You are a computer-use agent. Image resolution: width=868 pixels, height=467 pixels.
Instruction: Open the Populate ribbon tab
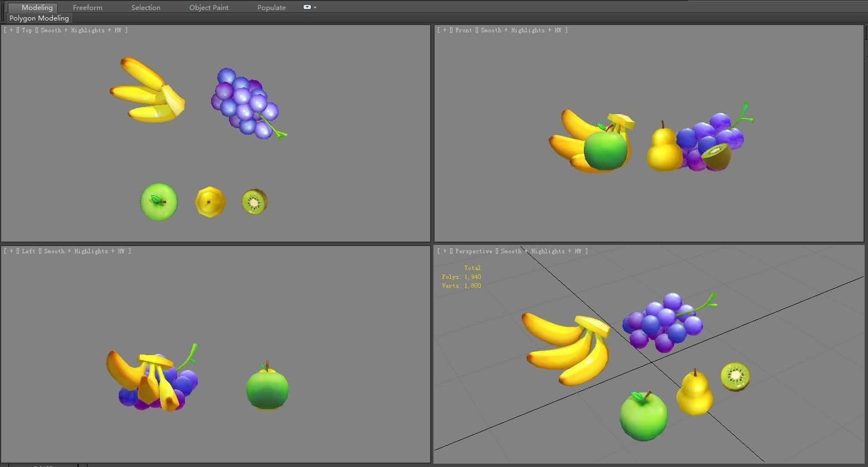point(271,8)
